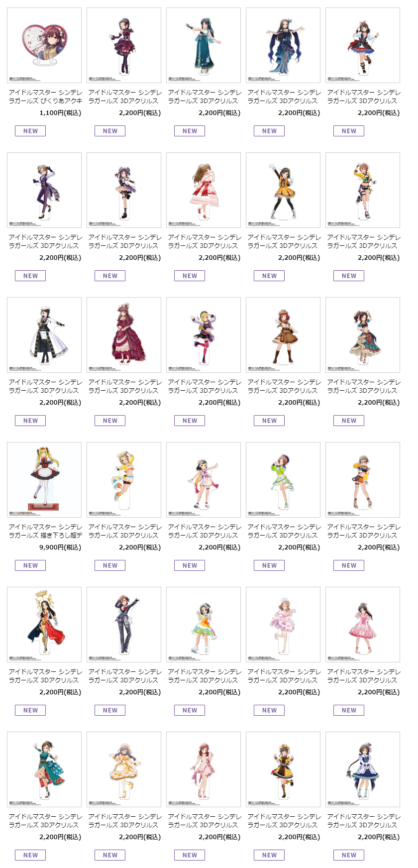Viewport: 418px width, 868px height.
Task: Open the orange and black Halloween outfit figure
Action: (283, 769)
